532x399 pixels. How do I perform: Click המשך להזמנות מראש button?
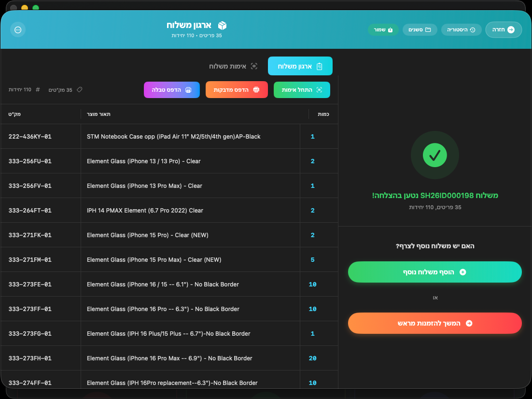coord(434,323)
